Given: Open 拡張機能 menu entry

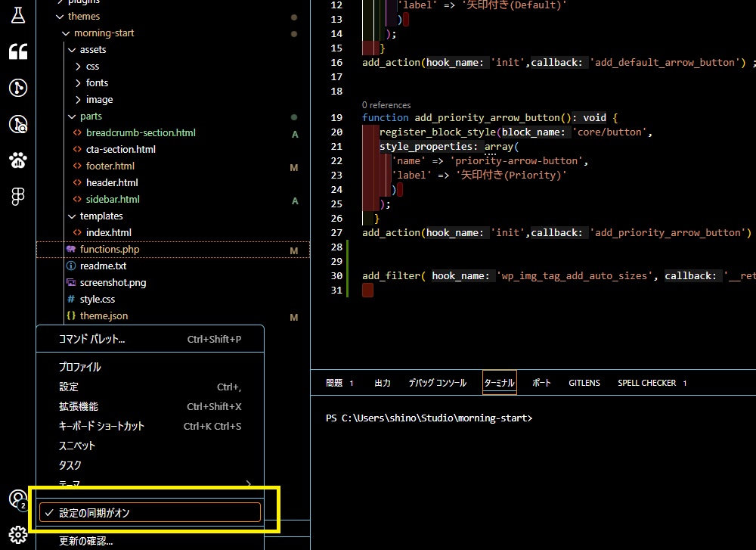Looking at the screenshot, I should [150, 407].
